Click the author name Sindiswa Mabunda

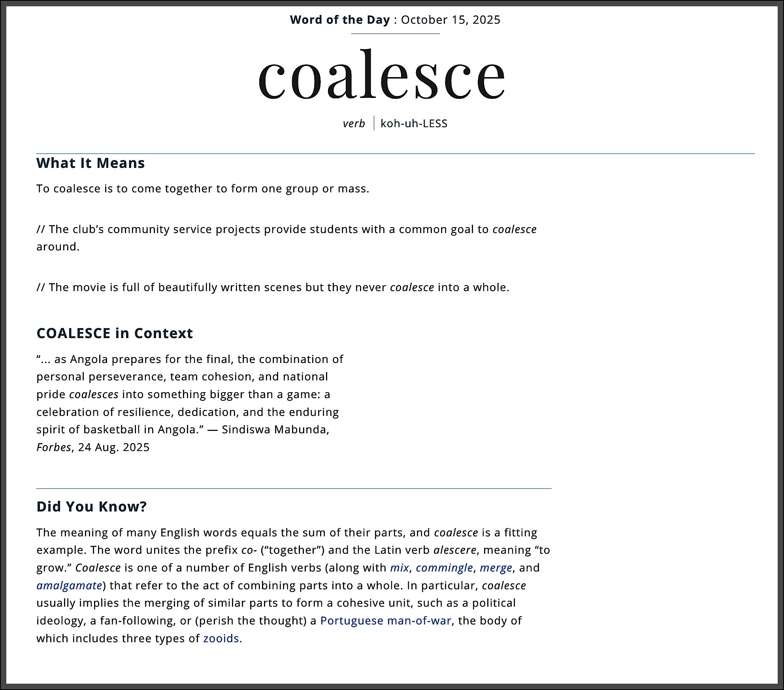point(275,429)
